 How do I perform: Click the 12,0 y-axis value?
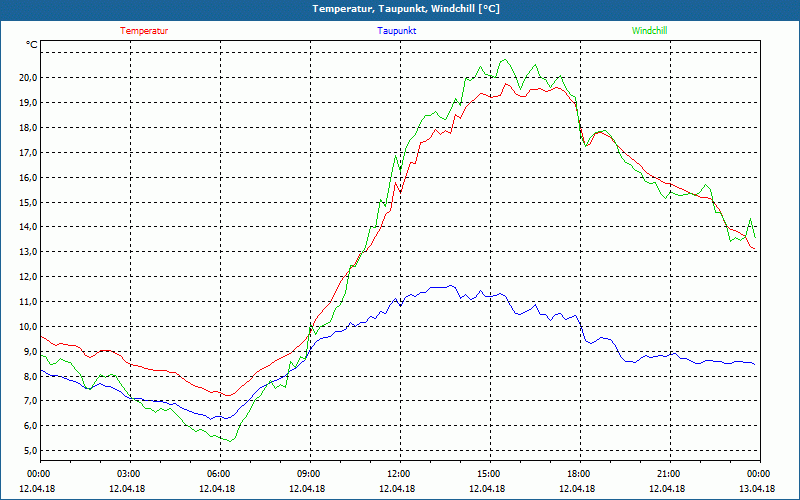pyautogui.click(x=29, y=277)
